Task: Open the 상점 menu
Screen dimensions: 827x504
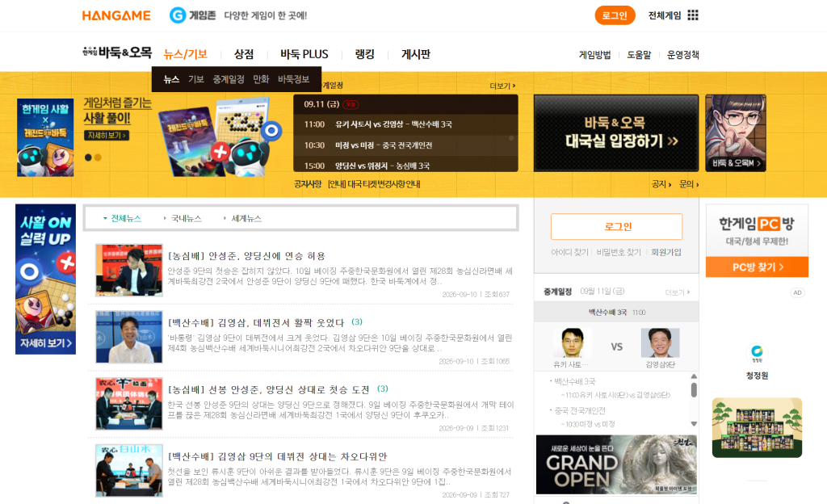Action: (x=244, y=54)
